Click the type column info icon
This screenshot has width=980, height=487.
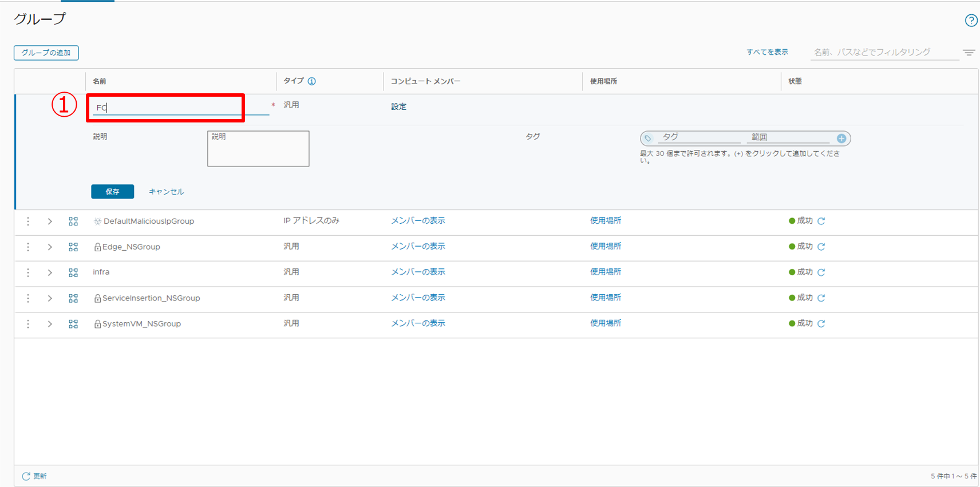coord(312,81)
